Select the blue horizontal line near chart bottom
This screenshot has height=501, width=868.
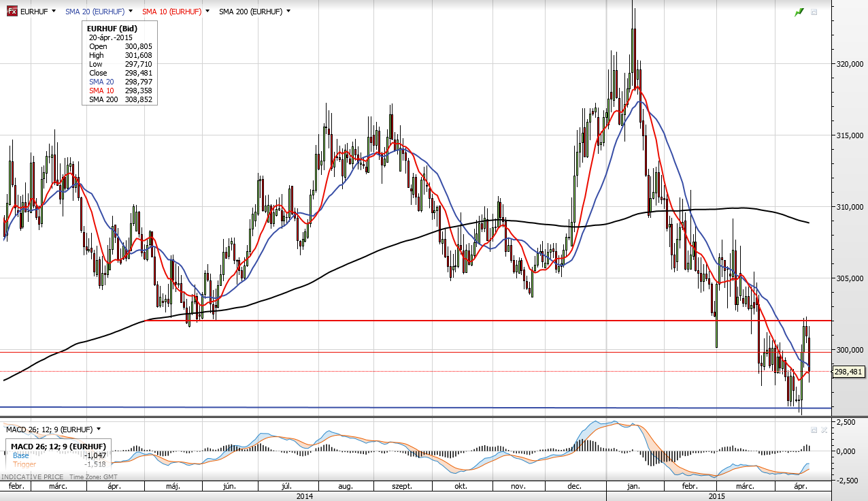pyautogui.click(x=415, y=407)
